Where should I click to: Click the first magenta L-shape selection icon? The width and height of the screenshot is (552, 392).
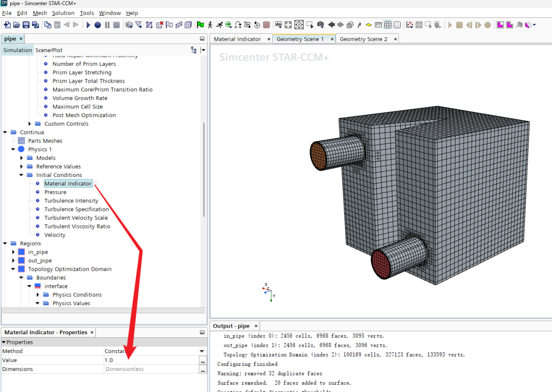(x=500, y=25)
